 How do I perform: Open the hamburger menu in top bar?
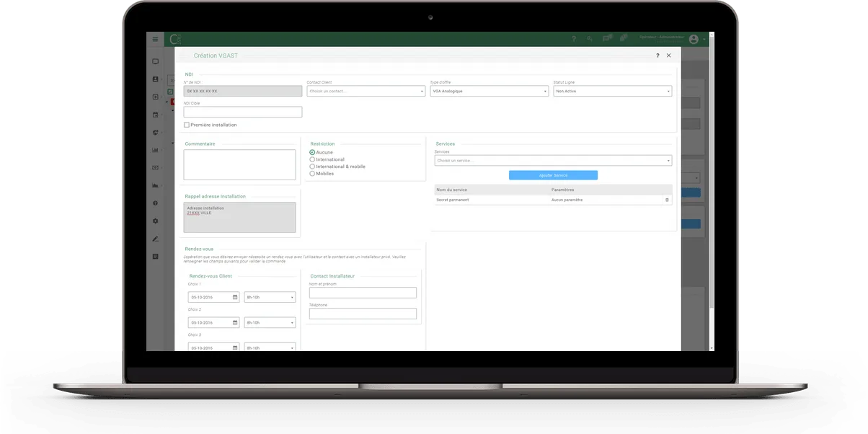coord(155,39)
